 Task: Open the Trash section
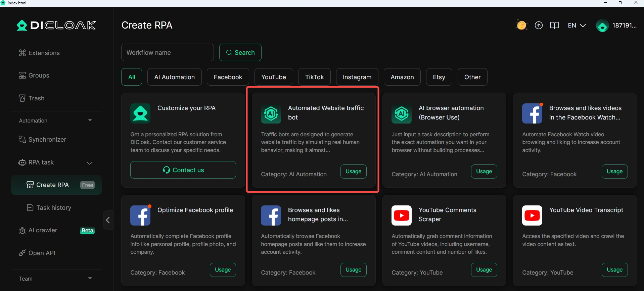(x=32, y=98)
